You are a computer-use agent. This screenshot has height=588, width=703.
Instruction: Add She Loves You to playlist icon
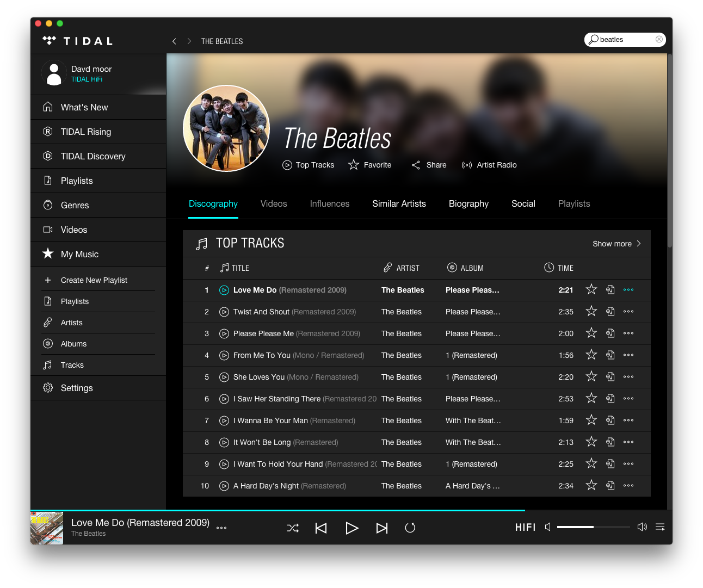click(x=610, y=377)
